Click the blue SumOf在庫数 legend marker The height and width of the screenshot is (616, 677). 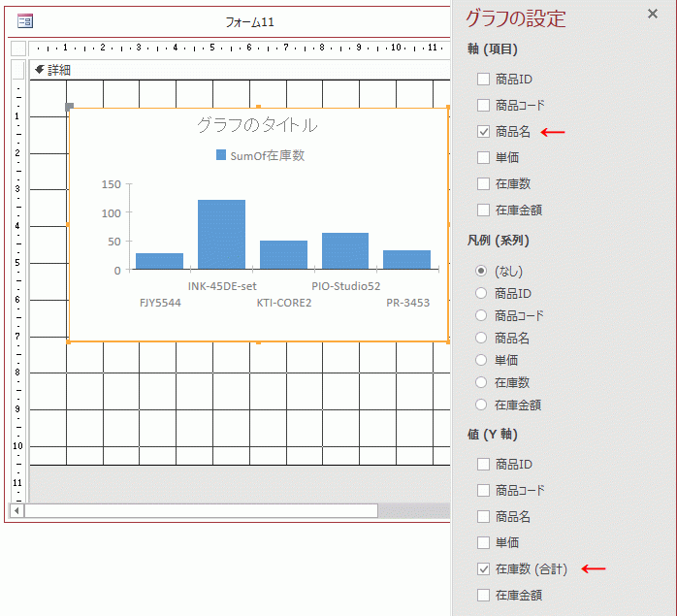coord(221,155)
